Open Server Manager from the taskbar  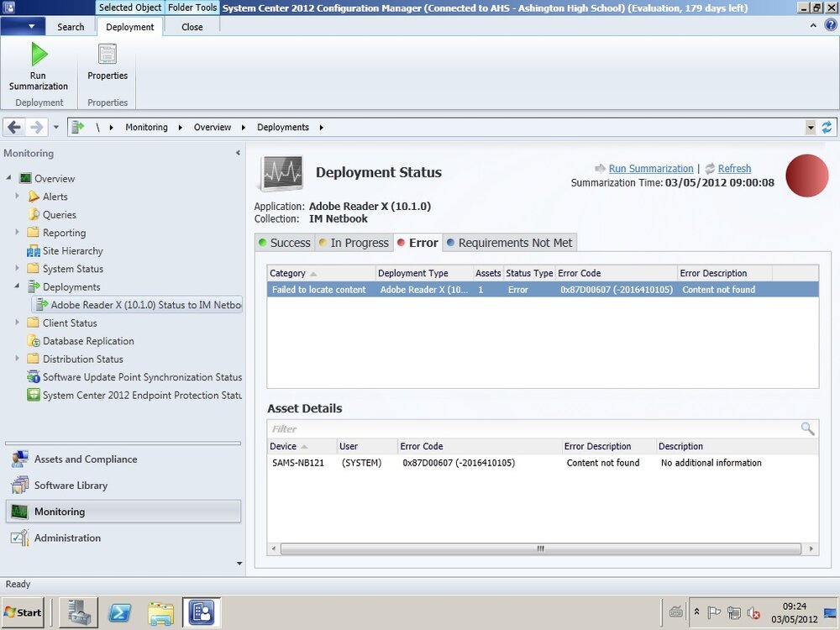coord(78,612)
